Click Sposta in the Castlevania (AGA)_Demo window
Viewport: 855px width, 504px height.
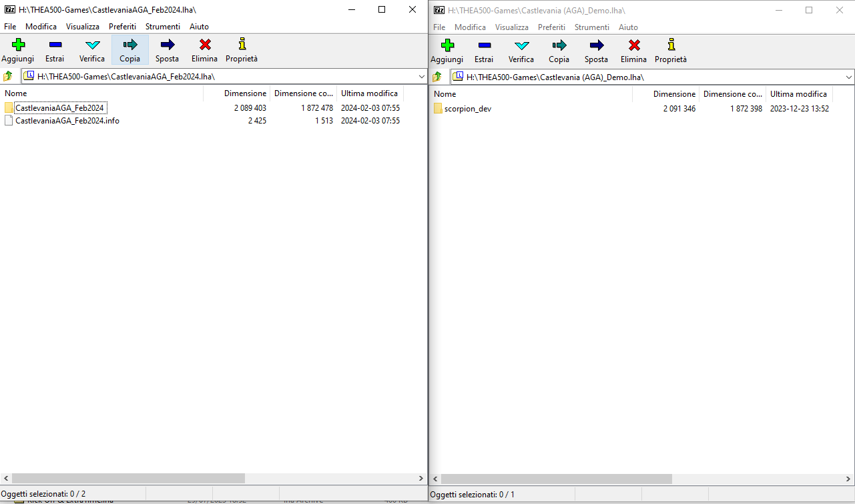click(x=596, y=51)
